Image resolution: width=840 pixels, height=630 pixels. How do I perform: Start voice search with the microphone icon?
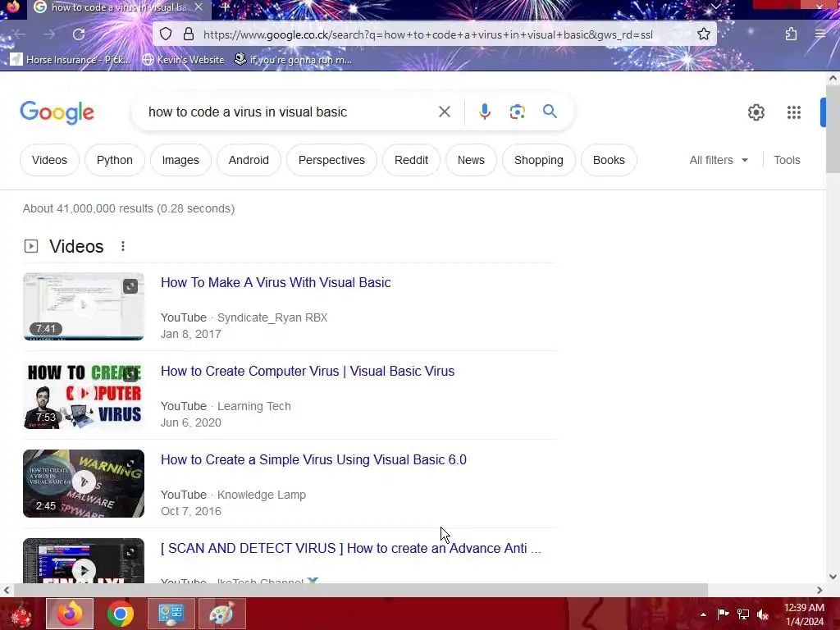tap(484, 112)
